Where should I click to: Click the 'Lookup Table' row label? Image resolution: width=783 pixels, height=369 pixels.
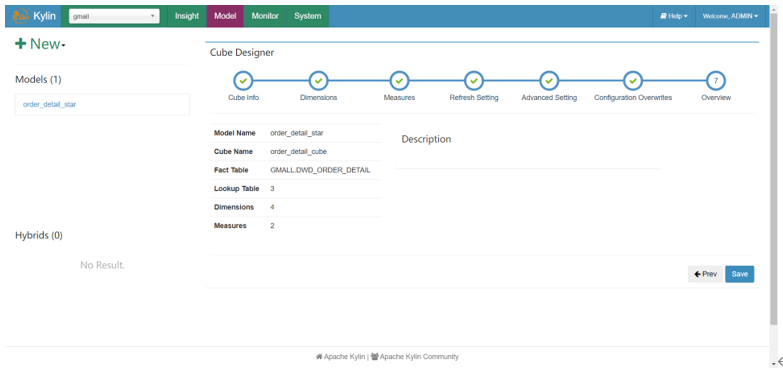tap(237, 189)
